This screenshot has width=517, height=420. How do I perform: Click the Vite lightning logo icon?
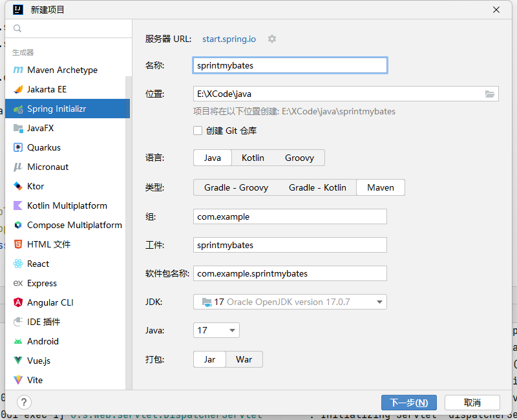click(x=18, y=380)
